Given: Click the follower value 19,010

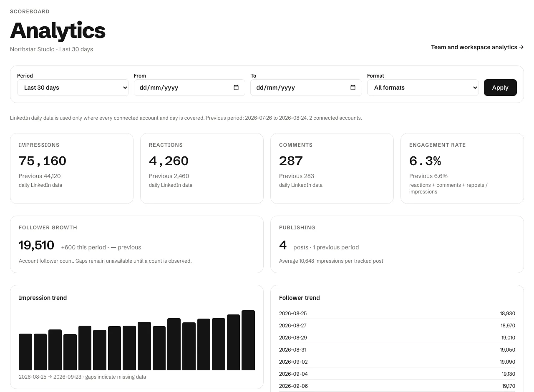Looking at the screenshot, I should pos(508,338).
